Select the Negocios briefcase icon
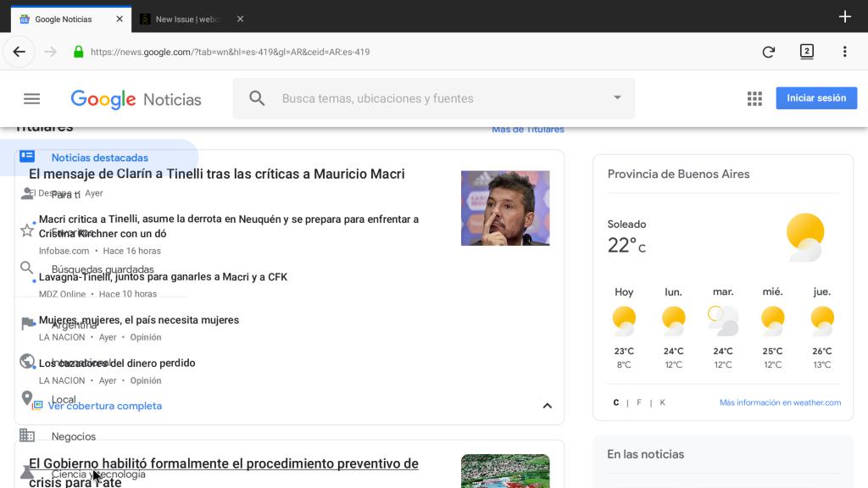Viewport: 868px width, 488px height. tap(26, 435)
